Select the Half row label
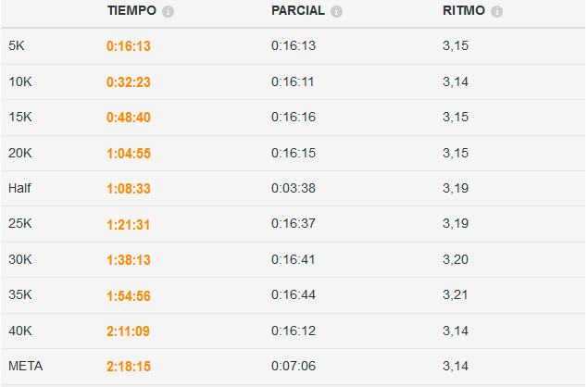The image size is (588, 387). 19,188
